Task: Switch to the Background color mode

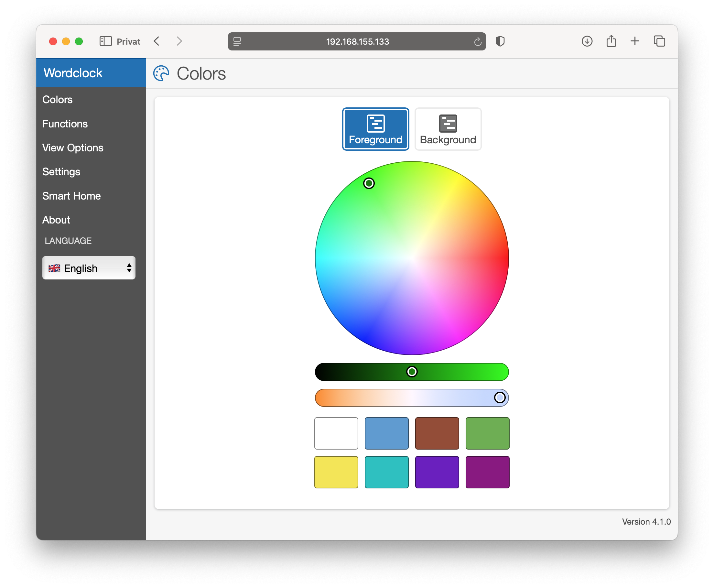Action: click(x=448, y=129)
